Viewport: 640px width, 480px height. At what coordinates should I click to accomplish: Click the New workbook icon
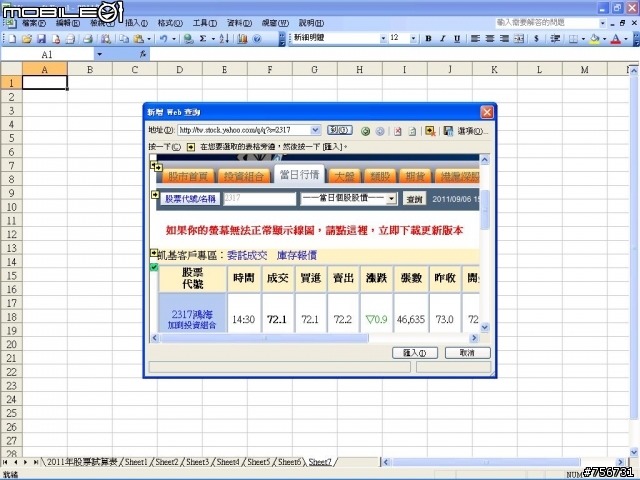click(x=13, y=39)
